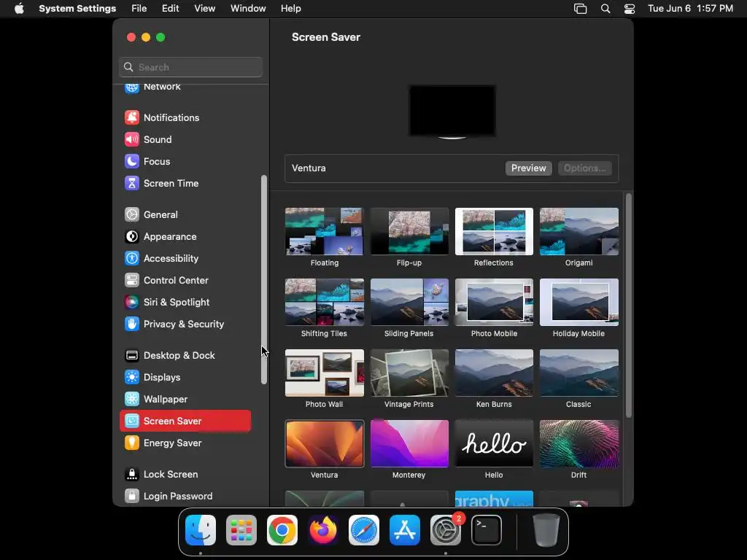Click the sidebar scrollbar
The height and width of the screenshot is (560, 747).
pos(264,280)
